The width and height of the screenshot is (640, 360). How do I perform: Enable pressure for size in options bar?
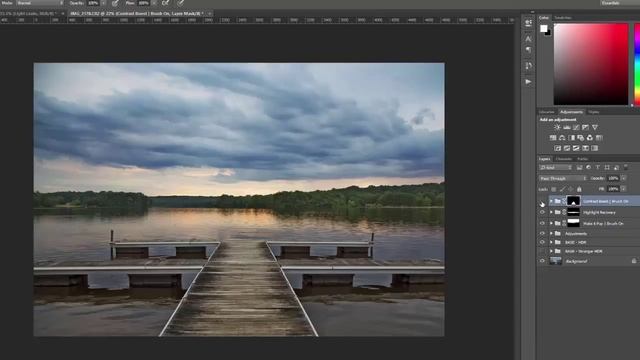(x=180, y=3)
